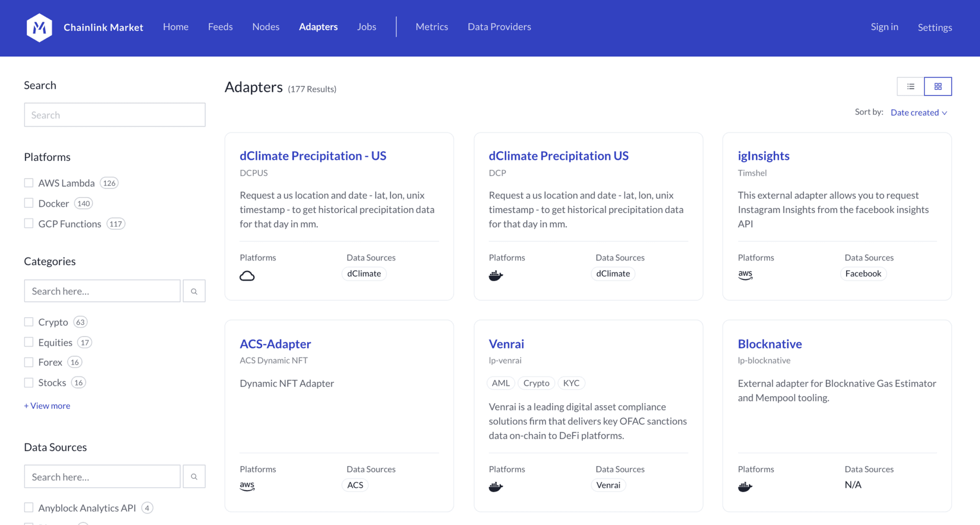
Task: Click the Categories search magnifier button
Action: pyautogui.click(x=194, y=291)
